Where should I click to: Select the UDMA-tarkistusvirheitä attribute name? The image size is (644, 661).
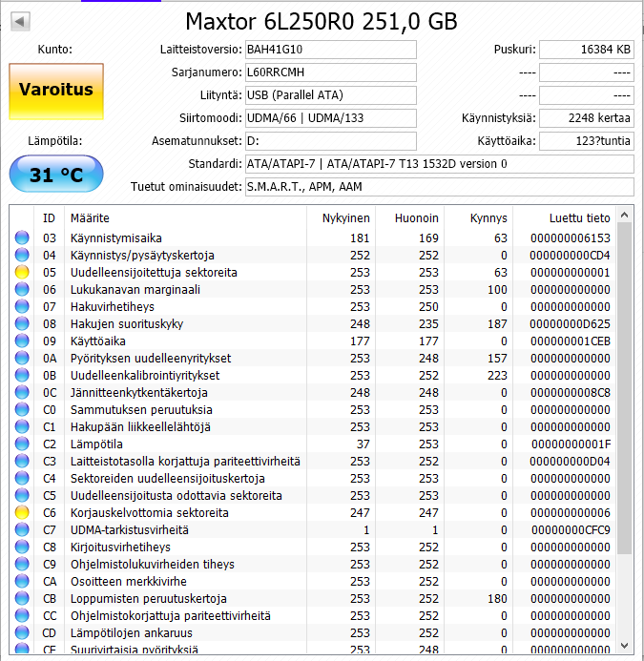130,529
